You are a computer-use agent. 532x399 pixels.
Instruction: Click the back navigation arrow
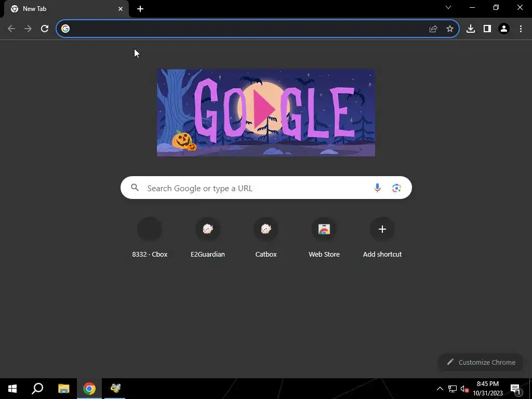[x=11, y=29]
